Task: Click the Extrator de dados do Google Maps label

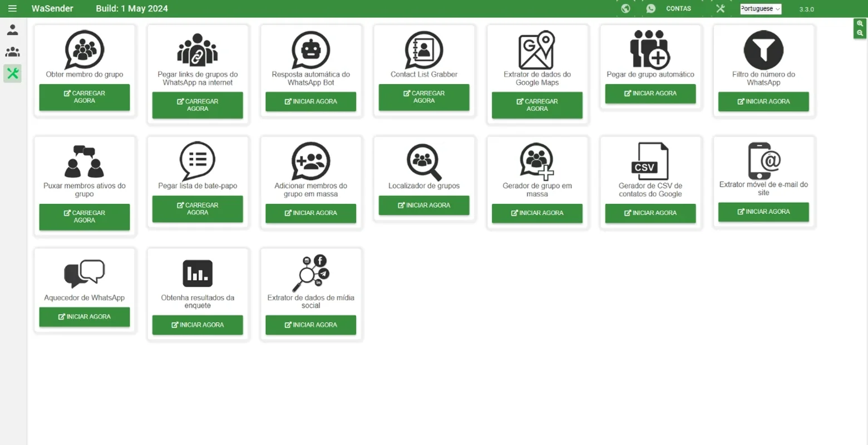Action: (537, 79)
